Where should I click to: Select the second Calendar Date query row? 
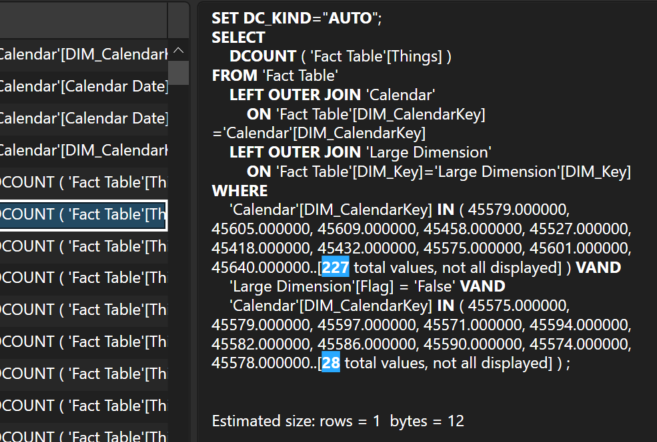(x=84, y=118)
